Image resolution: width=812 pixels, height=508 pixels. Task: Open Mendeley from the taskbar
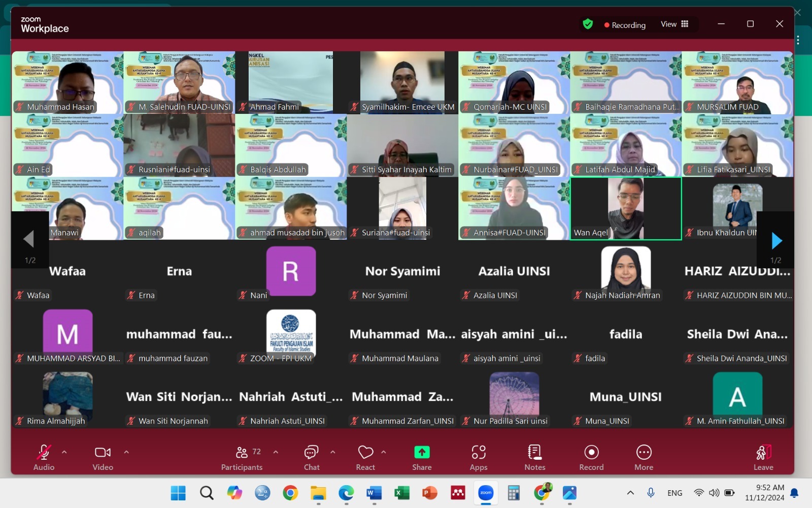click(458, 493)
